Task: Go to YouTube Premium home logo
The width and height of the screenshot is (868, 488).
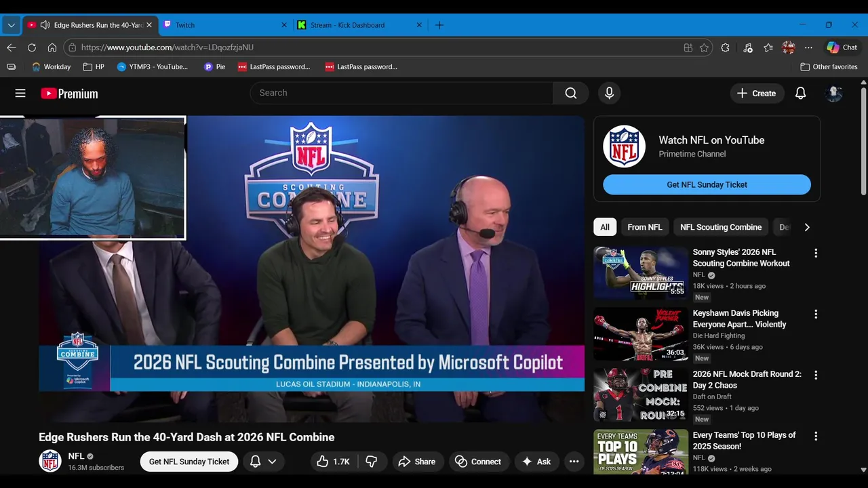Action: (69, 94)
